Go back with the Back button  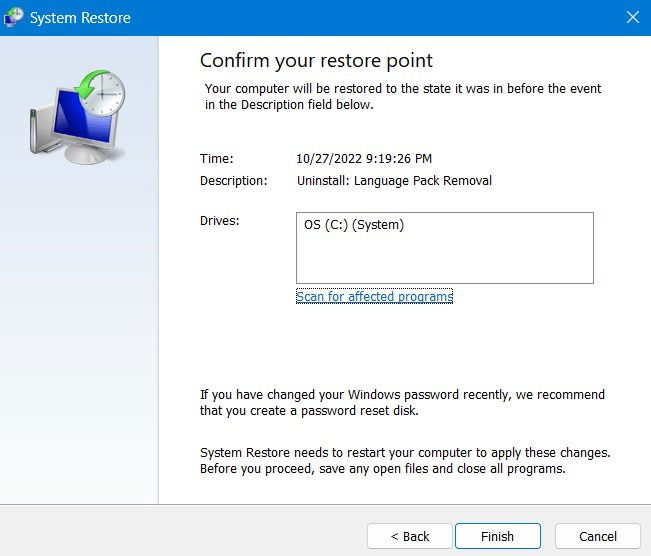pos(410,536)
